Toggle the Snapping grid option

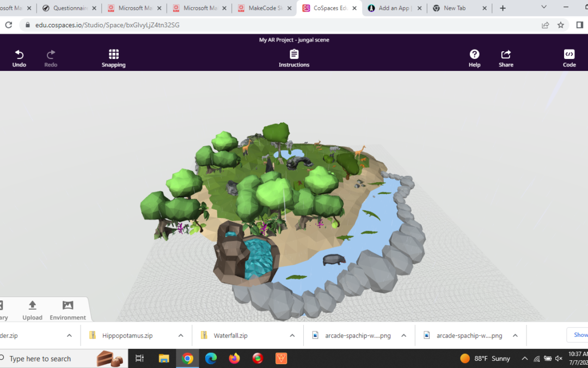[114, 58]
